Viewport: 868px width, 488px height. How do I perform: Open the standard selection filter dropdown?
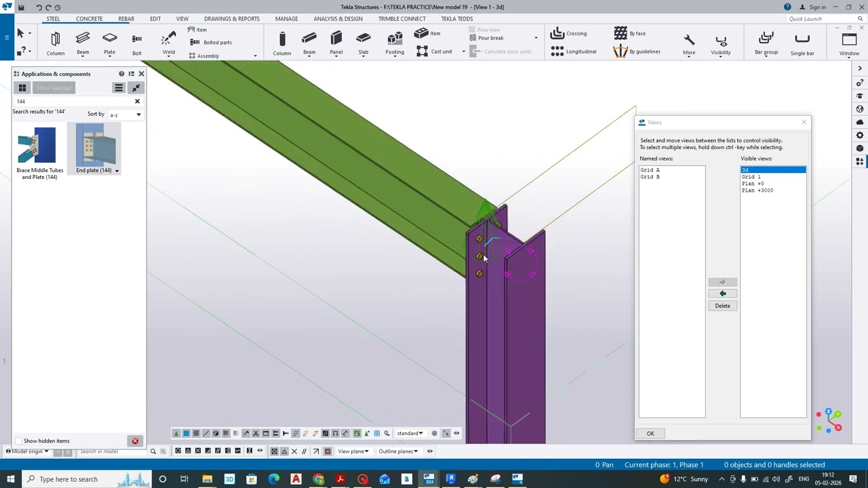[x=410, y=433]
